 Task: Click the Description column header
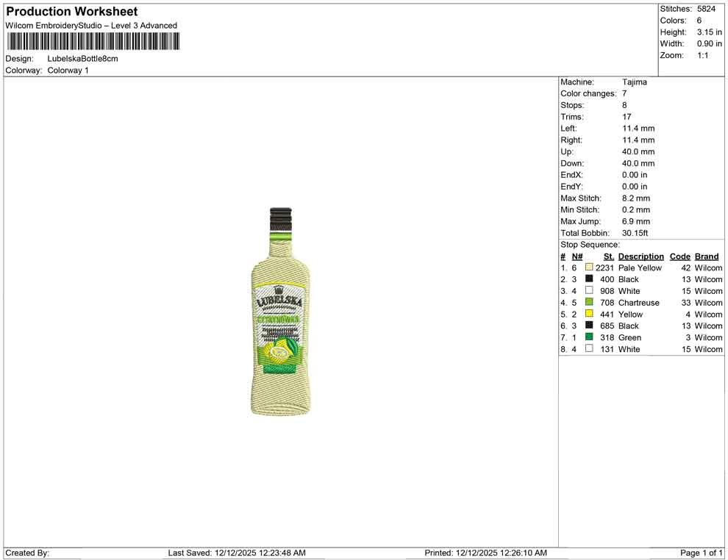coord(640,256)
